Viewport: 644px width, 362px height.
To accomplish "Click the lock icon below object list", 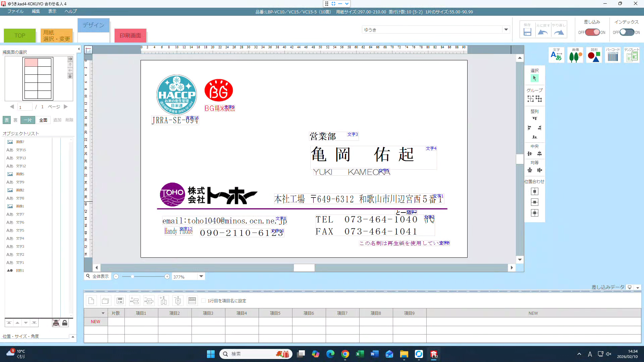I will point(65,323).
